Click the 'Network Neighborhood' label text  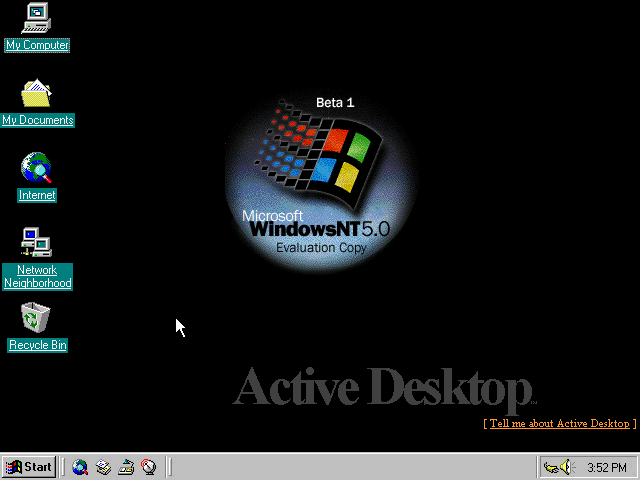38,276
